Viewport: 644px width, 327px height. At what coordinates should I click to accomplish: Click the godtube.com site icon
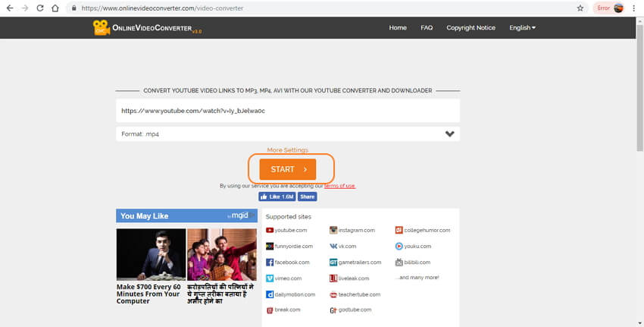[333, 310]
